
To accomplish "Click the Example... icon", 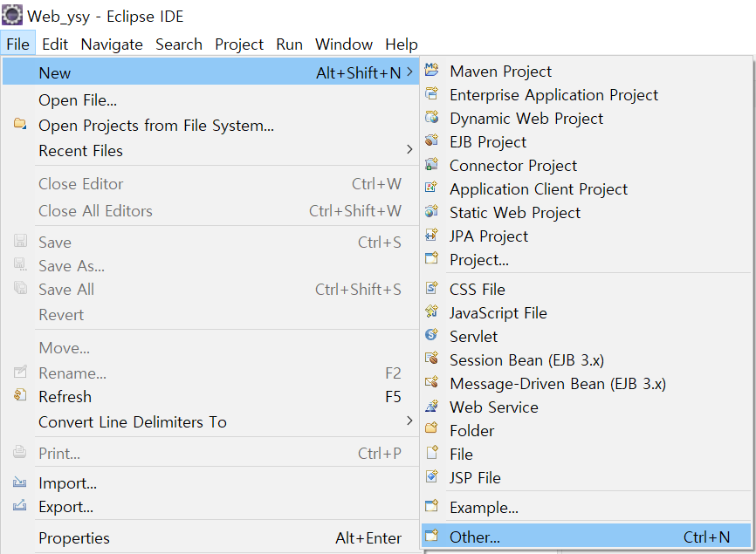I will 431,506.
